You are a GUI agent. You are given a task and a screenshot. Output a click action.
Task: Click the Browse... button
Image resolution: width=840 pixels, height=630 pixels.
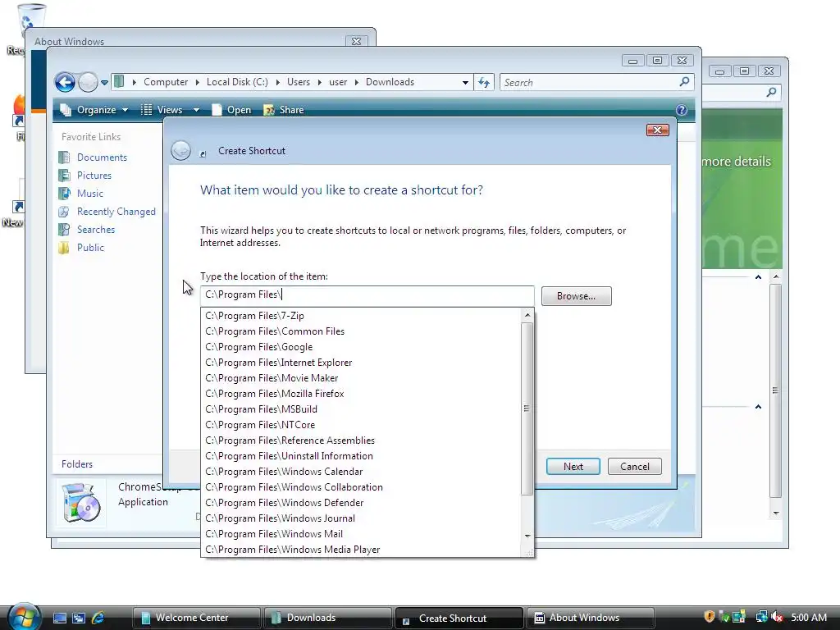(576, 296)
